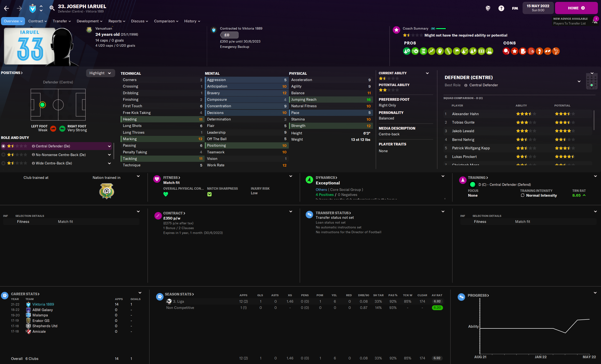
Task: Select Wide Centre-Back (De) role radio
Action: 3,163
